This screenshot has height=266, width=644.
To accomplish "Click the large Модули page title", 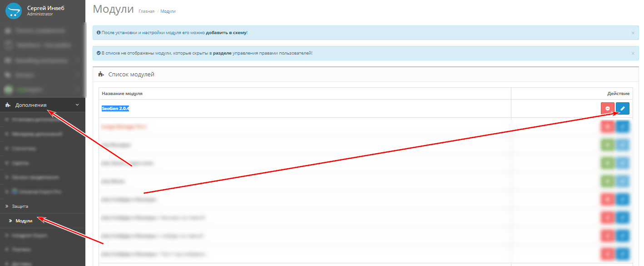I will point(113,9).
